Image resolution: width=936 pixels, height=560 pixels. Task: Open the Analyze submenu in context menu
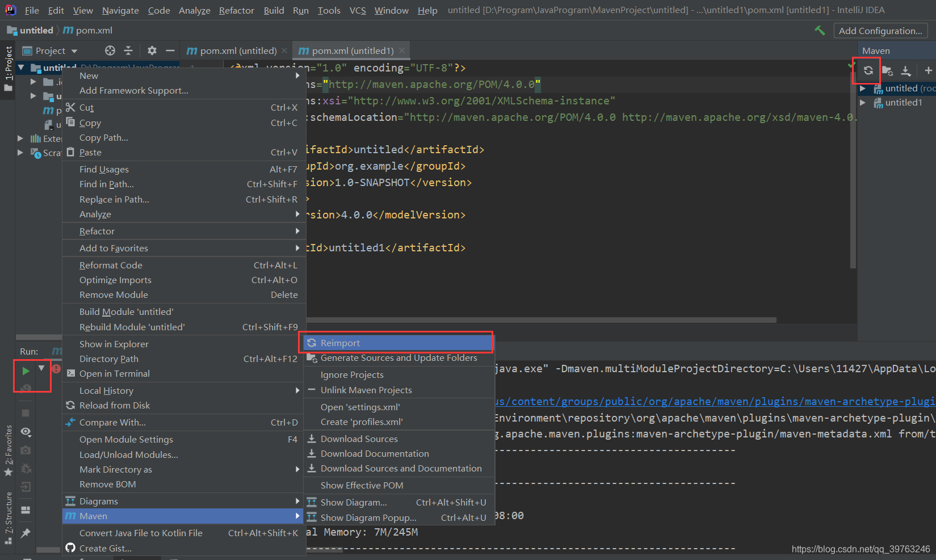pos(184,214)
